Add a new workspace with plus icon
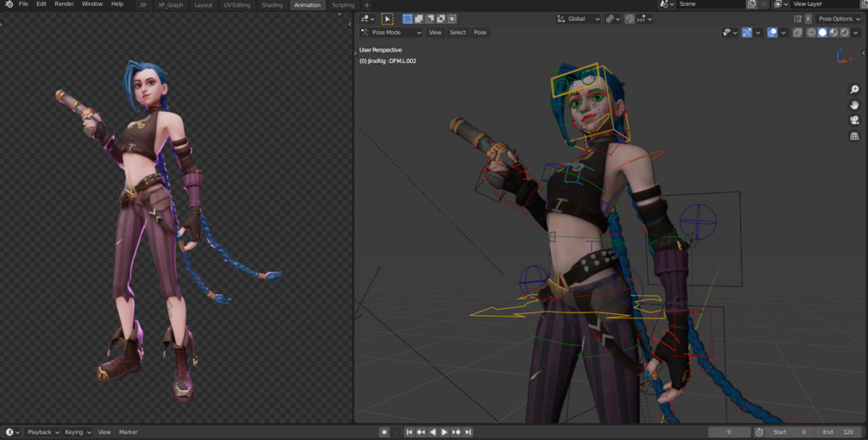Viewport: 868px width, 440px height. pyautogui.click(x=366, y=5)
